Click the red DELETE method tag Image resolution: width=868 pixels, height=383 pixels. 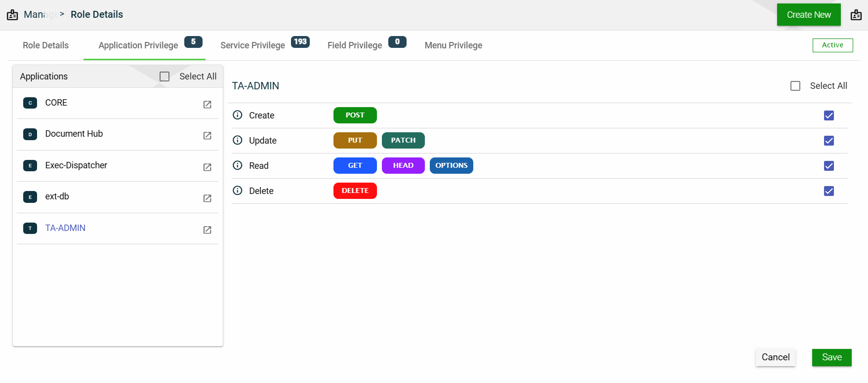355,191
